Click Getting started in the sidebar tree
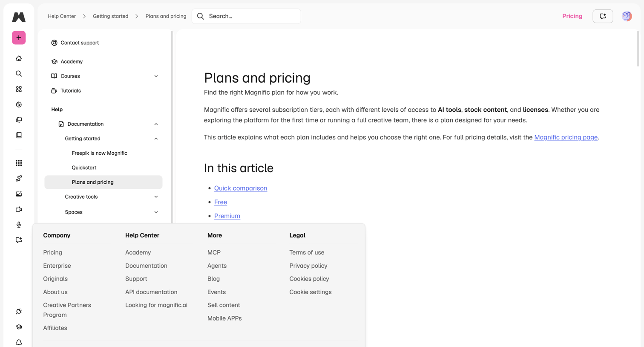 click(x=83, y=139)
